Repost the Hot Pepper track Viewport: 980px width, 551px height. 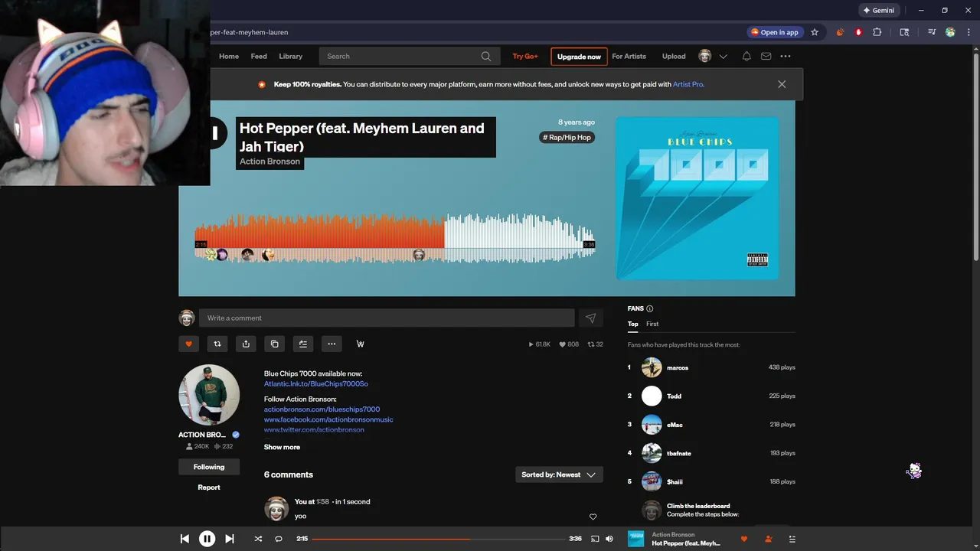(x=217, y=344)
